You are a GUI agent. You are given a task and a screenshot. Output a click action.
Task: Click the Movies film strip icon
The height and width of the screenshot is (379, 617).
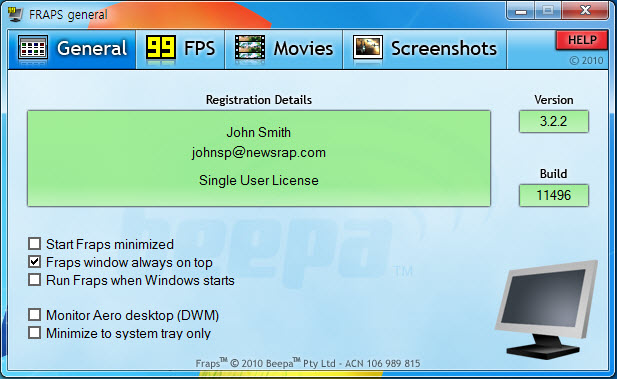tap(250, 48)
